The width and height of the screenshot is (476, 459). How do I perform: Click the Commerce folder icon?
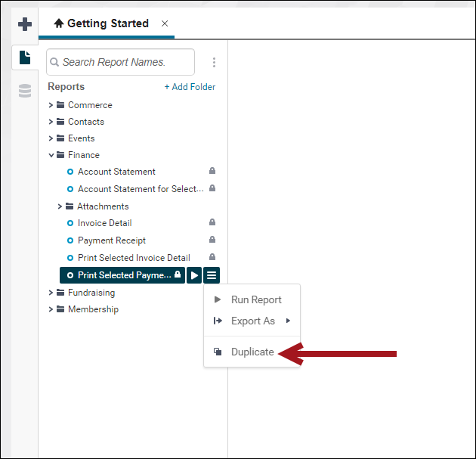pyautogui.click(x=60, y=105)
